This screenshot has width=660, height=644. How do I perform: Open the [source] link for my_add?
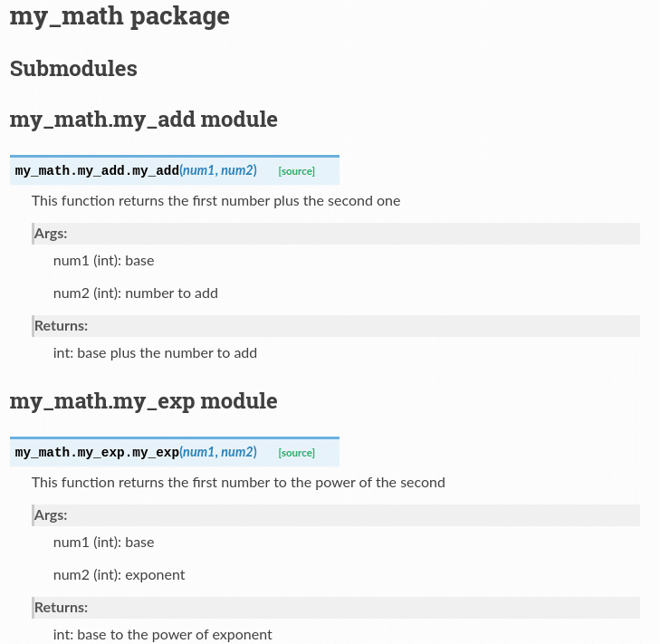(296, 171)
